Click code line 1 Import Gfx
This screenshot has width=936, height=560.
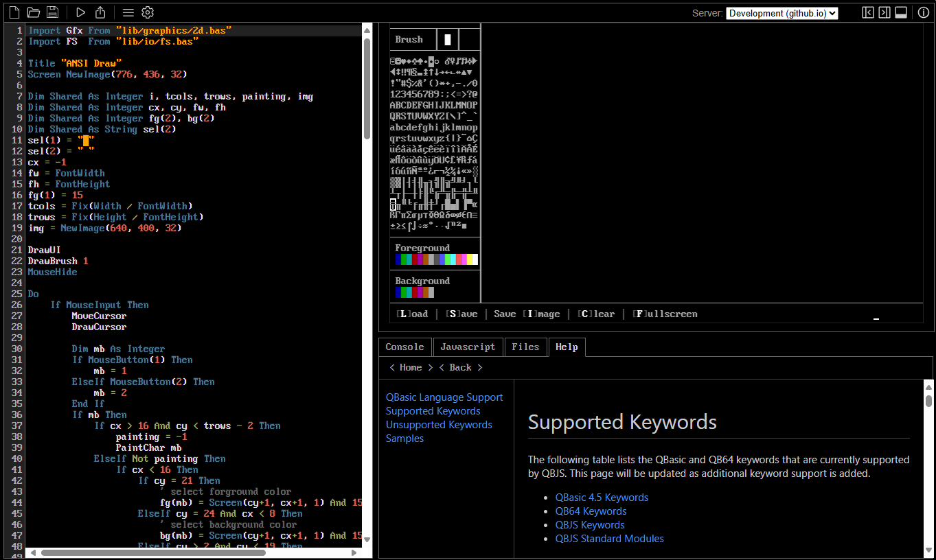(129, 30)
